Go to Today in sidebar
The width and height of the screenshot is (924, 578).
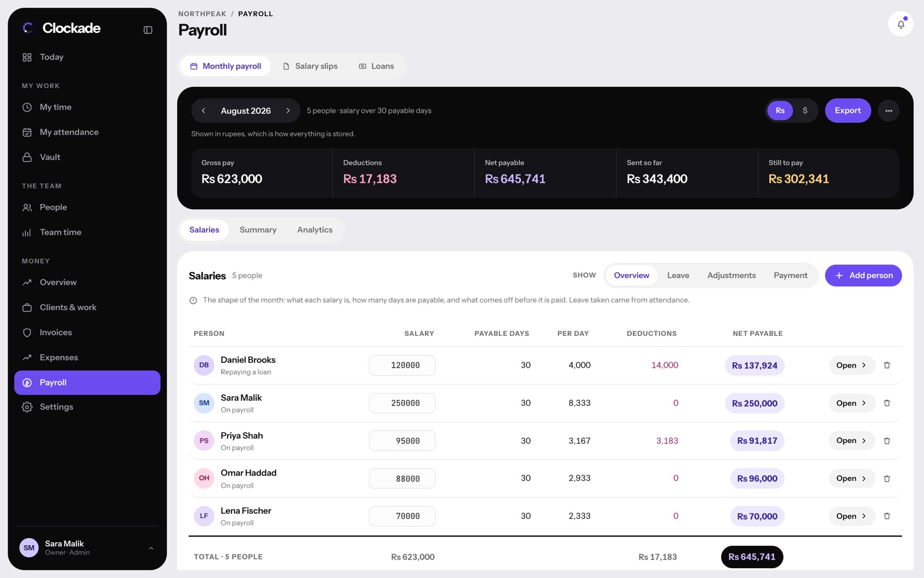click(87, 57)
